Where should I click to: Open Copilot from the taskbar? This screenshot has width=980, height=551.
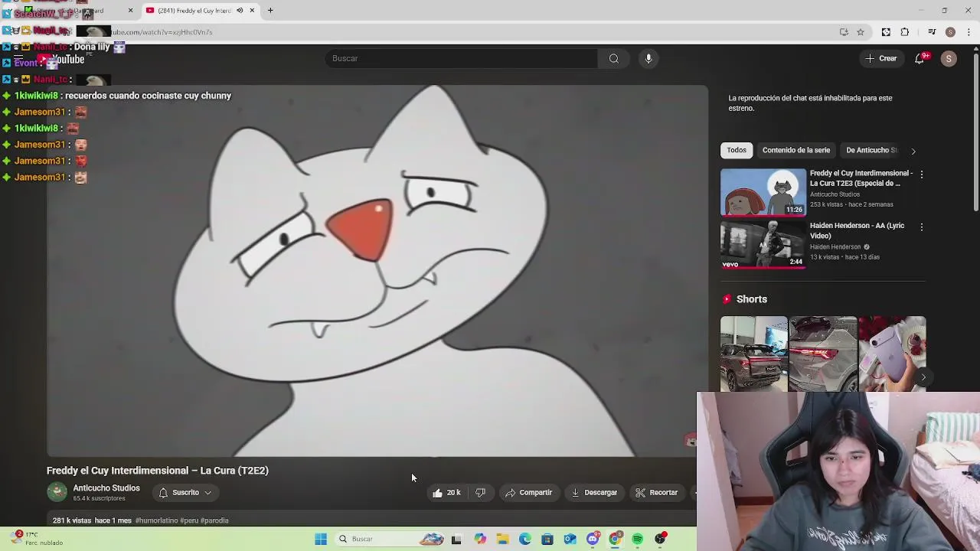[x=480, y=540]
